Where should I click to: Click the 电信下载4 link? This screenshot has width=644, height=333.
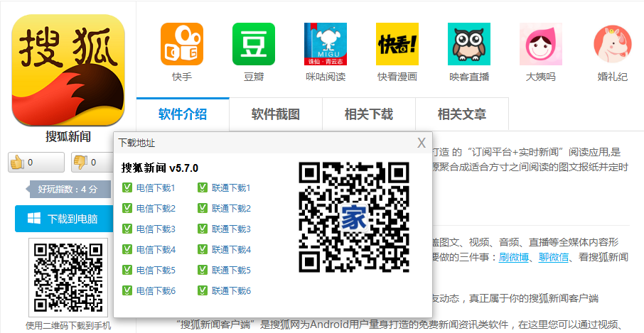point(156,250)
